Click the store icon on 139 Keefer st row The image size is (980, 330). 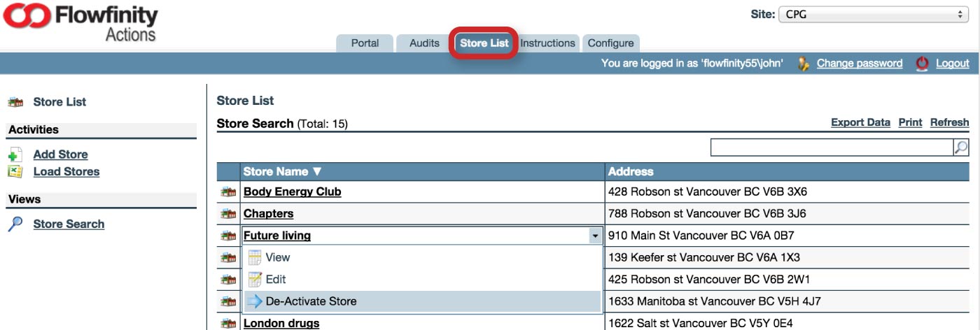tap(228, 257)
